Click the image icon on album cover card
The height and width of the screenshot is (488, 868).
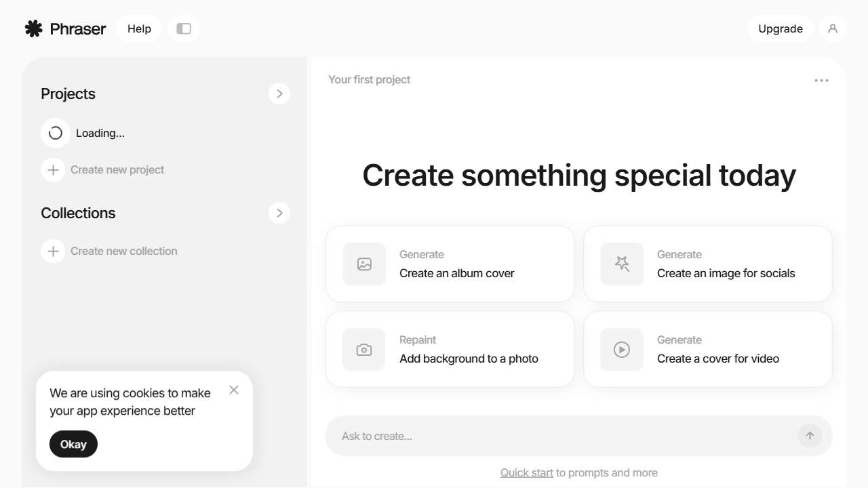364,264
